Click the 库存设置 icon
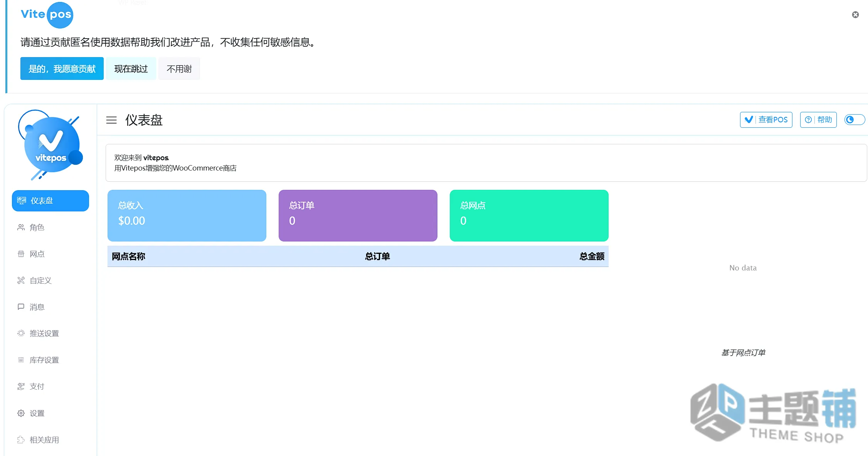This screenshot has width=868, height=456. coord(21,360)
